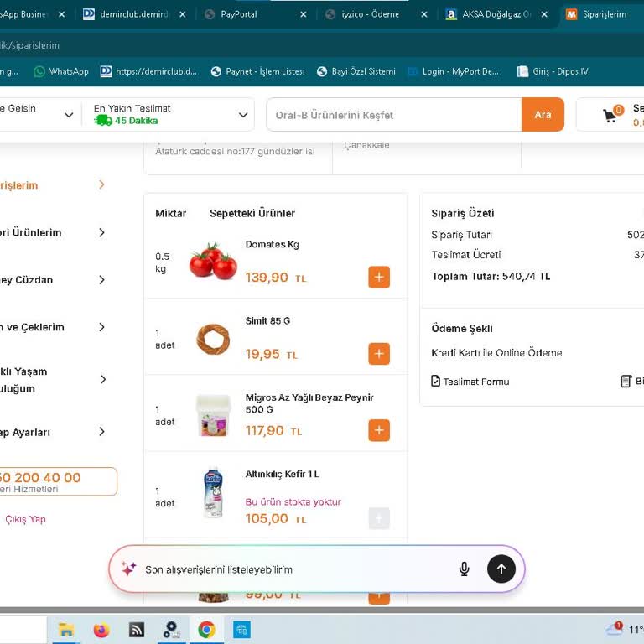Switch to the iyzico - Ödeme tab
Screen dimensions: 644x644
click(370, 14)
